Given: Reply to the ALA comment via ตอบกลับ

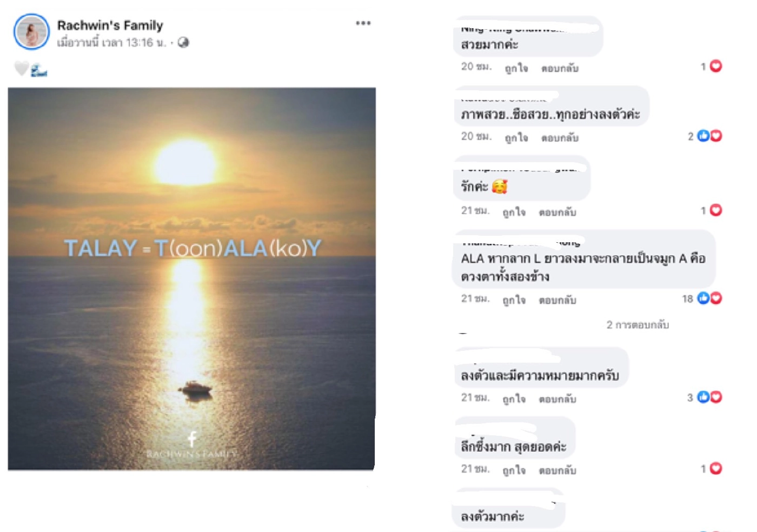Looking at the screenshot, I should (x=557, y=300).
